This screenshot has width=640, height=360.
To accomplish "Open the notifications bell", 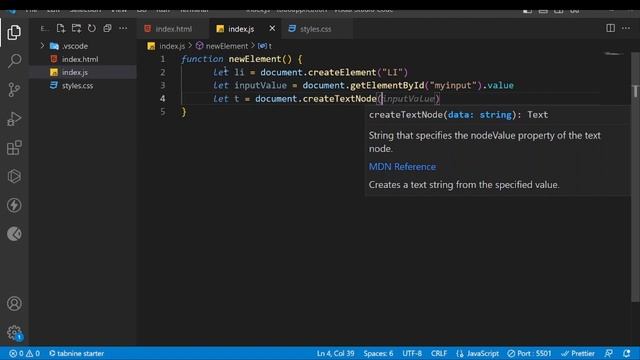I will (627, 353).
